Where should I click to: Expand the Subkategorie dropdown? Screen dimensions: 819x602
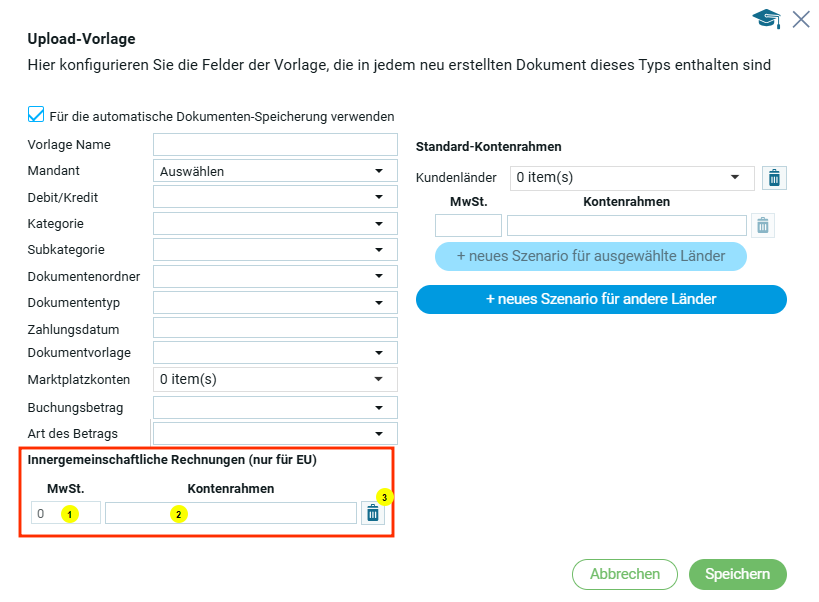(275, 249)
